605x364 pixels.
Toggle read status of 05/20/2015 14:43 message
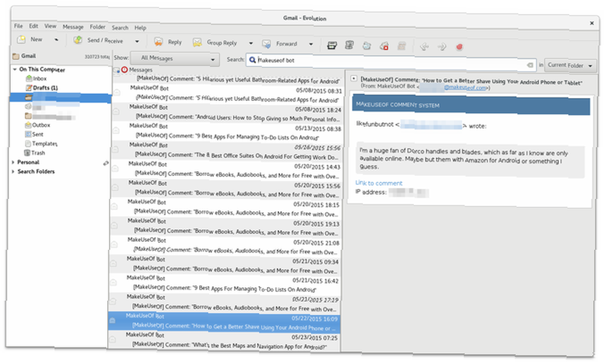pyautogui.click(x=115, y=169)
